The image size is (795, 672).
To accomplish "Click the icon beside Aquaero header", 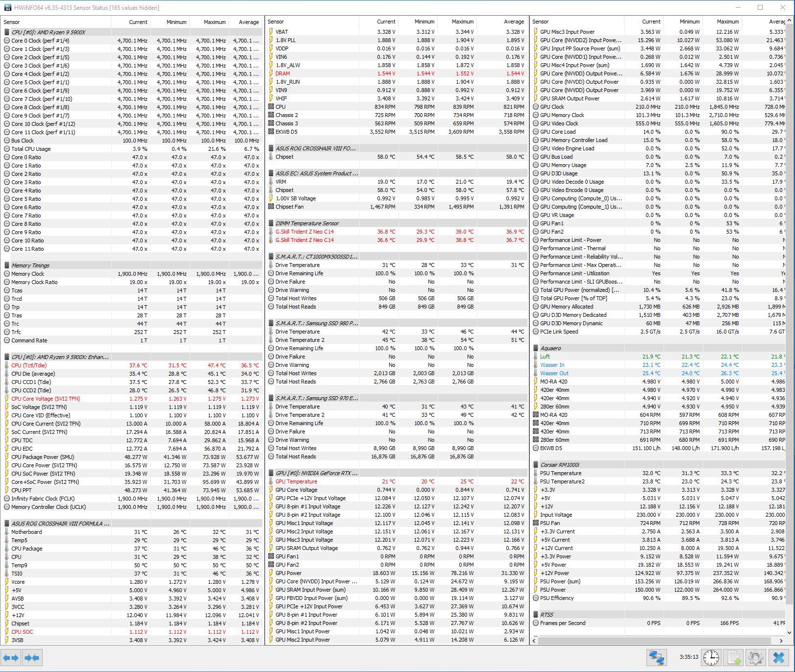I will click(536, 348).
